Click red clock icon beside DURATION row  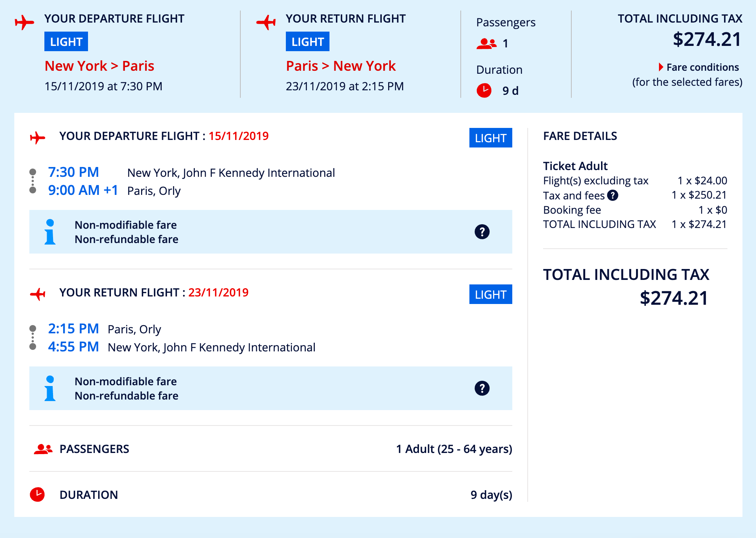[x=37, y=494]
